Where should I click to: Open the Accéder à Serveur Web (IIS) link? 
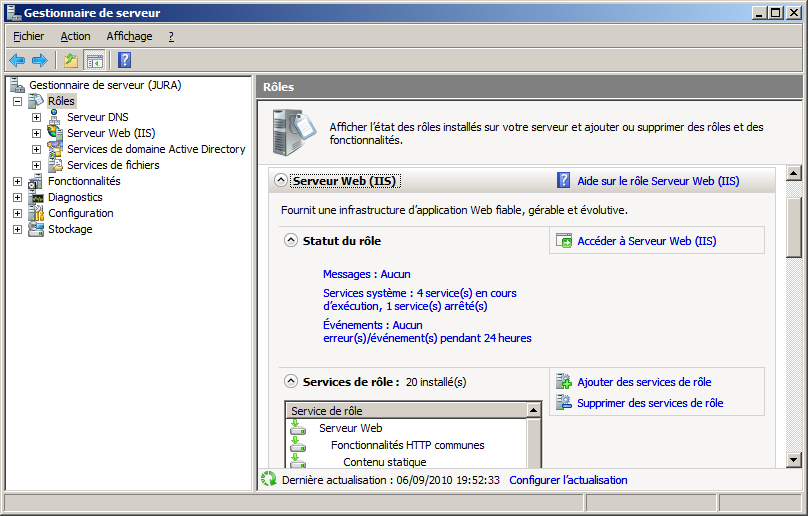646,241
